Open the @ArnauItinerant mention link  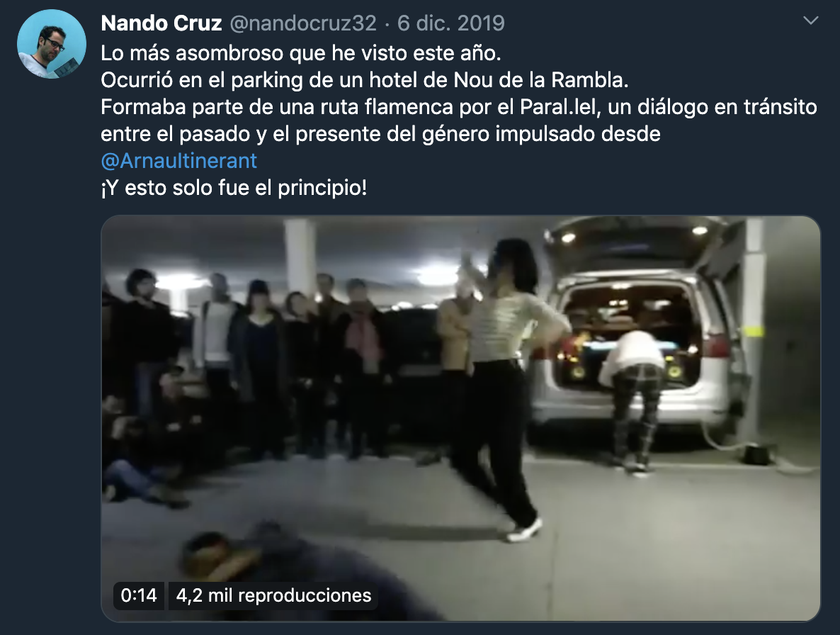(x=179, y=161)
